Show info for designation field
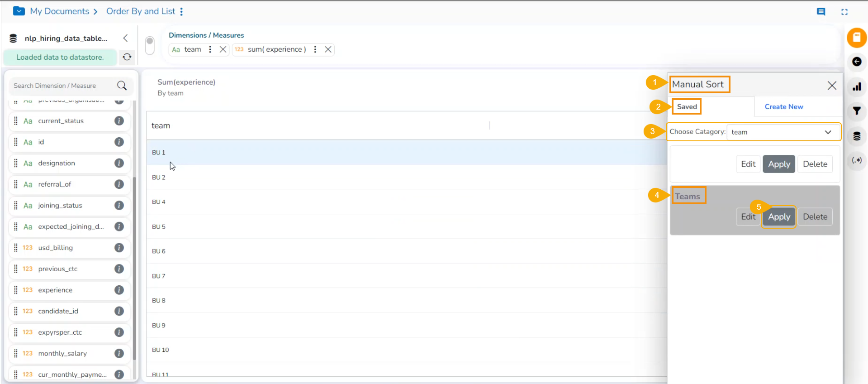 click(x=119, y=163)
